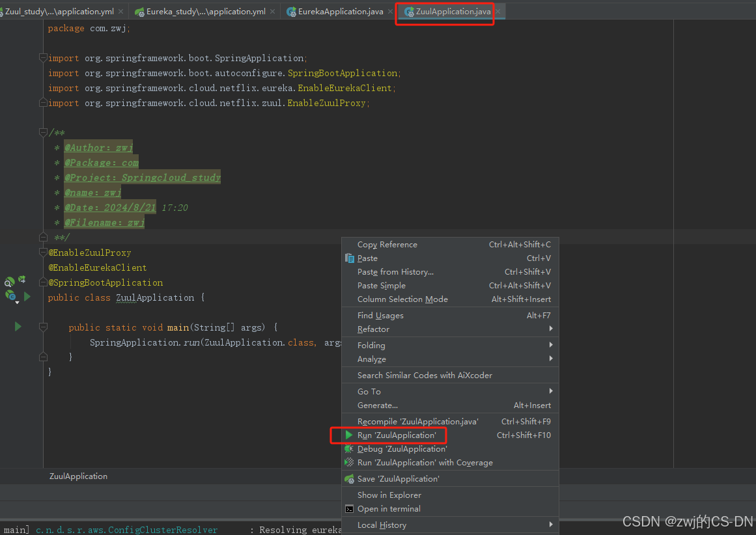756x535 pixels.
Task: Click the @SpringBootApplication annotation
Action: tap(105, 282)
